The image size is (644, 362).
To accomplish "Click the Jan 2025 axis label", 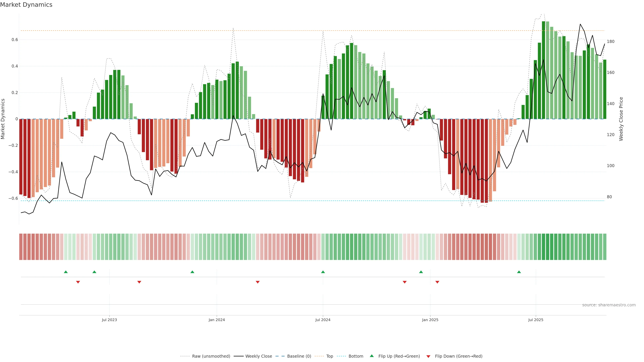I will click(x=430, y=320).
